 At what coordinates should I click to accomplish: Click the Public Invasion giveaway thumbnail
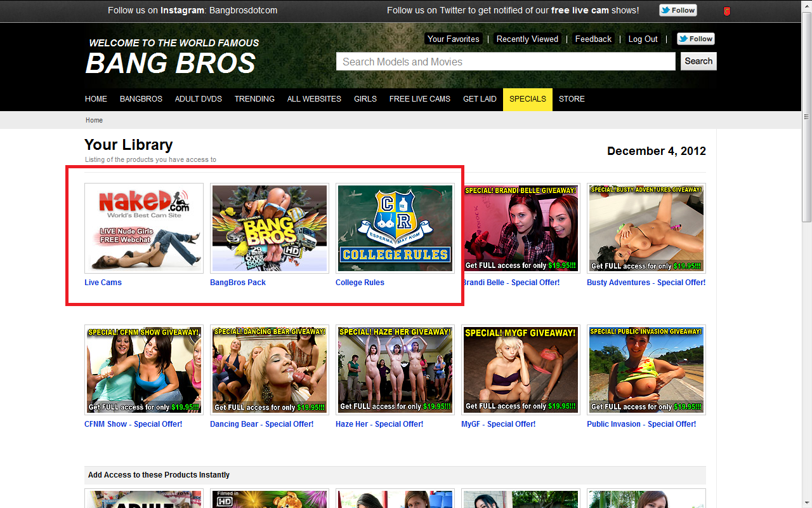coord(646,370)
